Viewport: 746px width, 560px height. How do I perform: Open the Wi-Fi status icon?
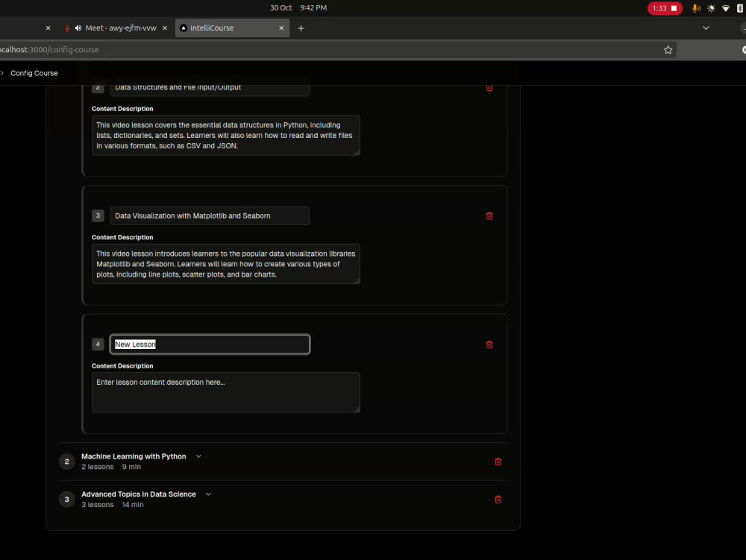pyautogui.click(x=726, y=8)
